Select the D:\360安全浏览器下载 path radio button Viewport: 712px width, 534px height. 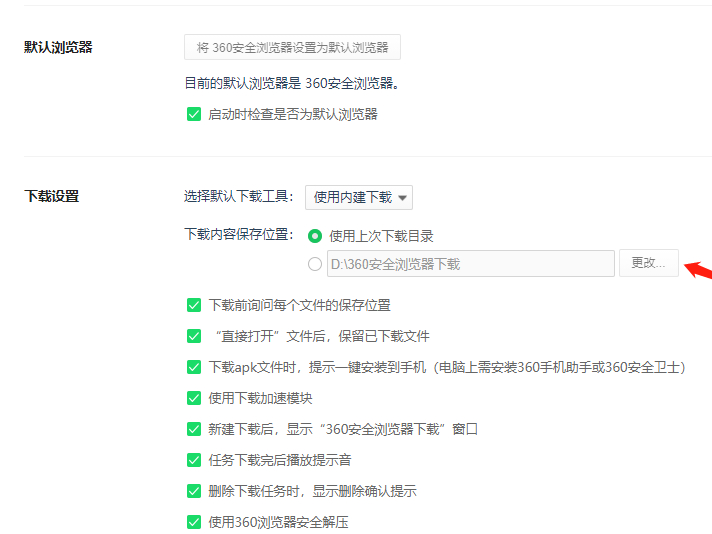coord(315,264)
